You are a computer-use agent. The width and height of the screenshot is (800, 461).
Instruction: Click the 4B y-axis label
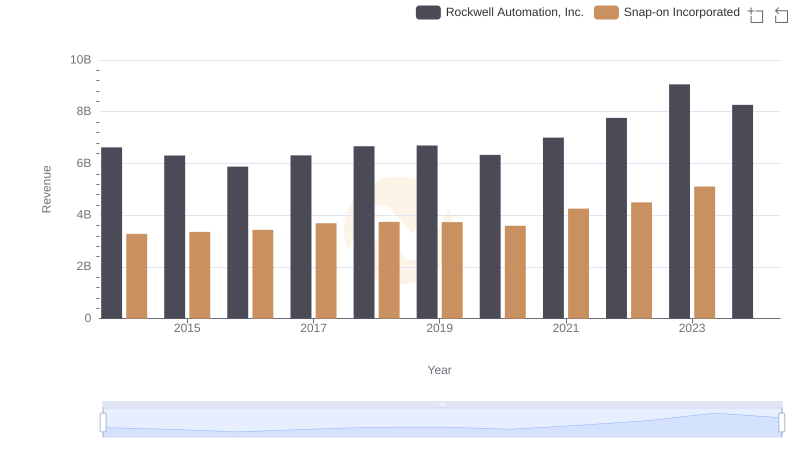point(84,215)
